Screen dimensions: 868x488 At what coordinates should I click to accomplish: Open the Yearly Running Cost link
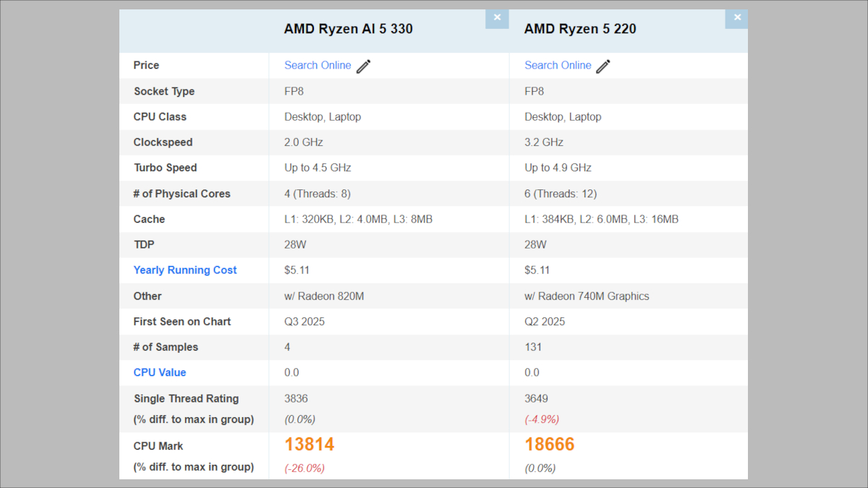[184, 270]
